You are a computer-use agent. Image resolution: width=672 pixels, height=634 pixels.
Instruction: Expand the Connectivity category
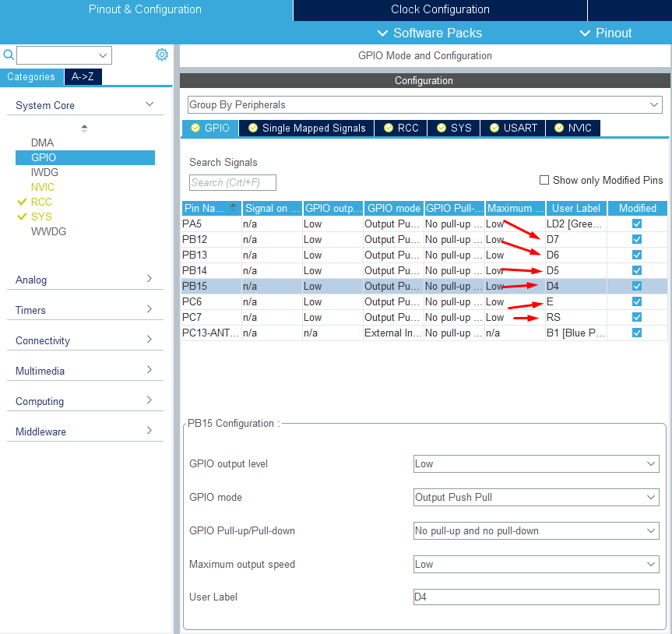(x=85, y=340)
